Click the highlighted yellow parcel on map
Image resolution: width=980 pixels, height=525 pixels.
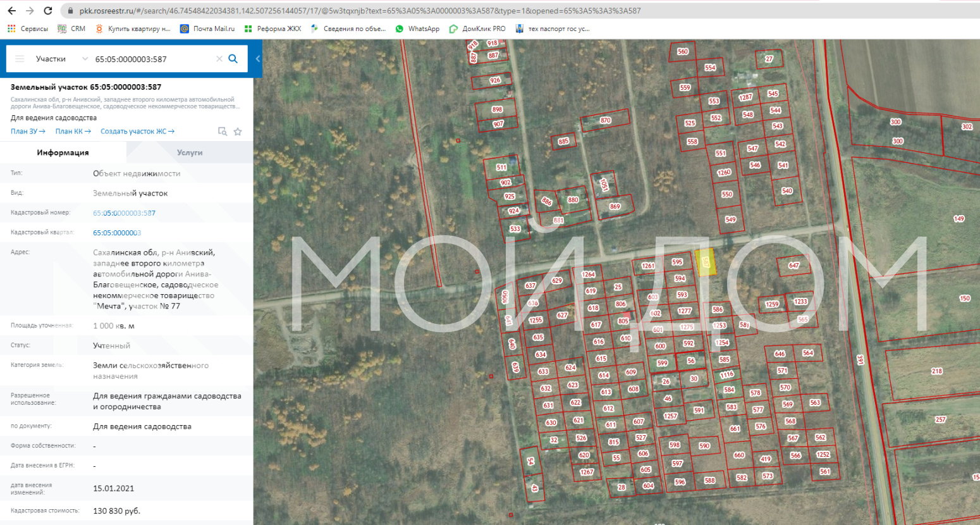tap(706, 262)
